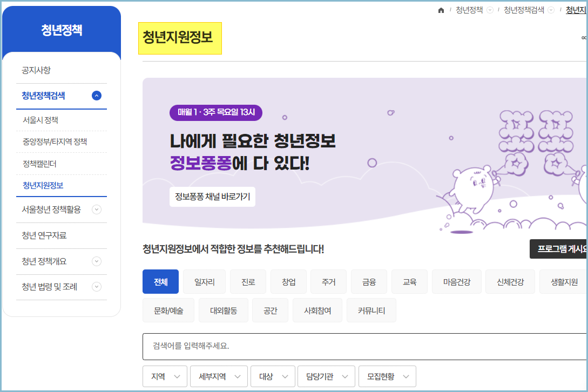This screenshot has height=392, width=588.
Task: Open the 세부지역 dropdown
Action: click(x=219, y=376)
